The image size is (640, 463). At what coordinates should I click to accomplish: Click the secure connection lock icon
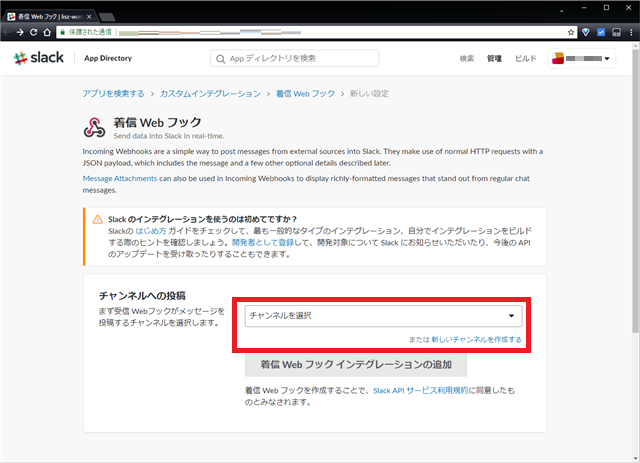[x=62, y=32]
